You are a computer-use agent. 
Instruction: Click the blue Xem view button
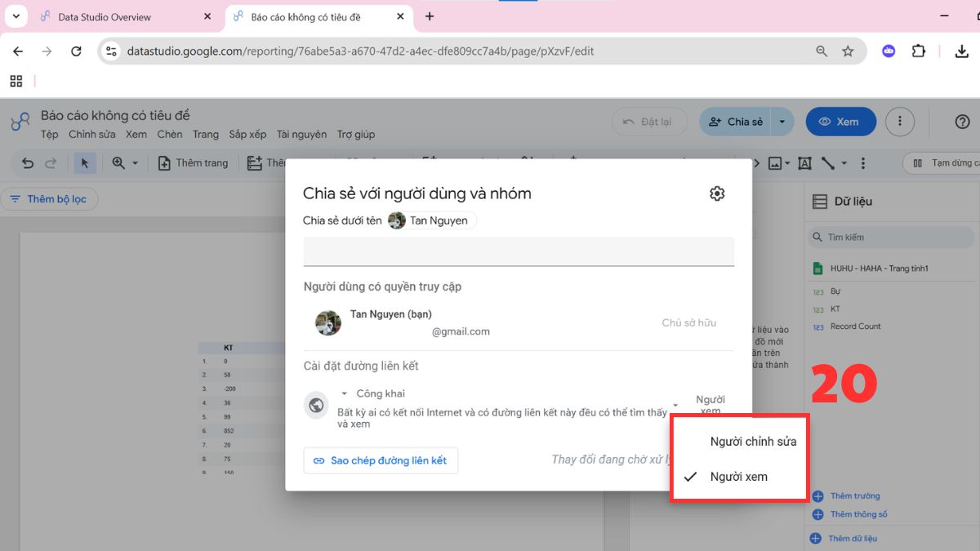[840, 122]
